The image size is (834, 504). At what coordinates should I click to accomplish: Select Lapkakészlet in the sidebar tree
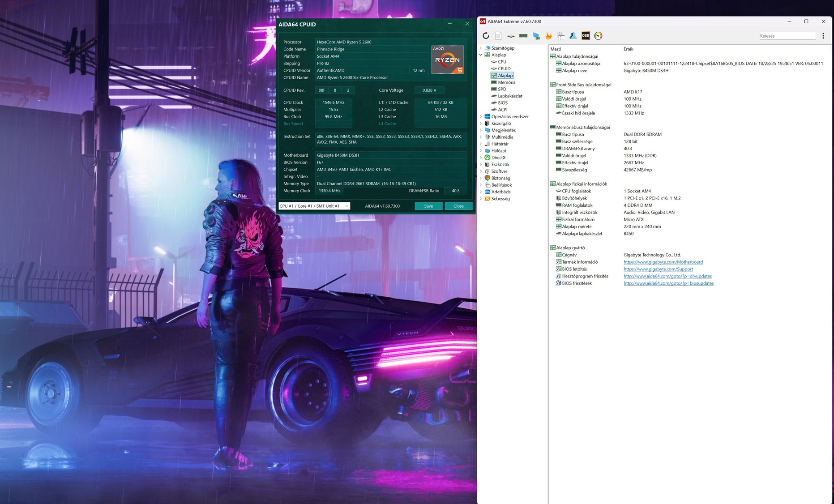[x=510, y=96]
